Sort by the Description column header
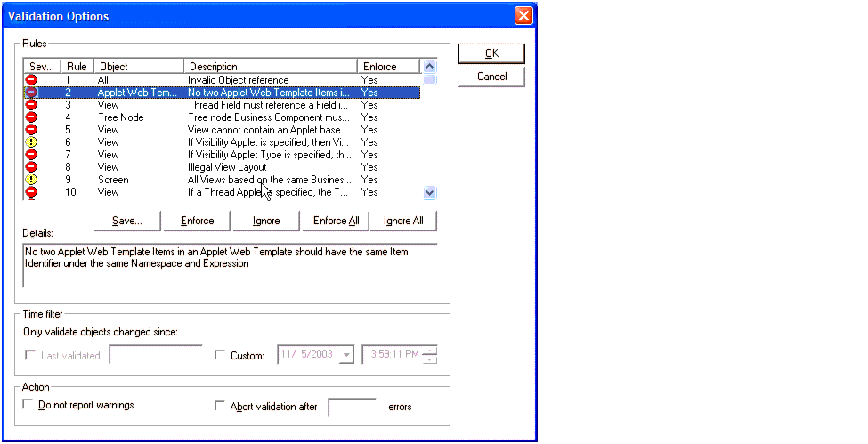The image size is (868, 444). (270, 67)
